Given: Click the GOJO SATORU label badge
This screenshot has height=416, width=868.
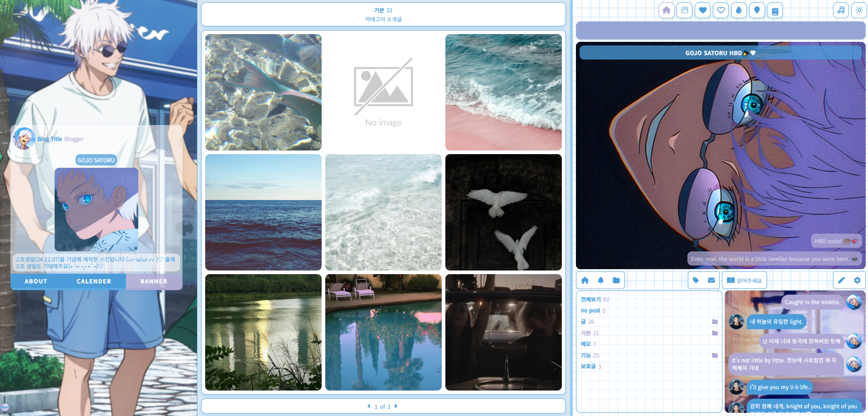Looking at the screenshot, I should 96,160.
